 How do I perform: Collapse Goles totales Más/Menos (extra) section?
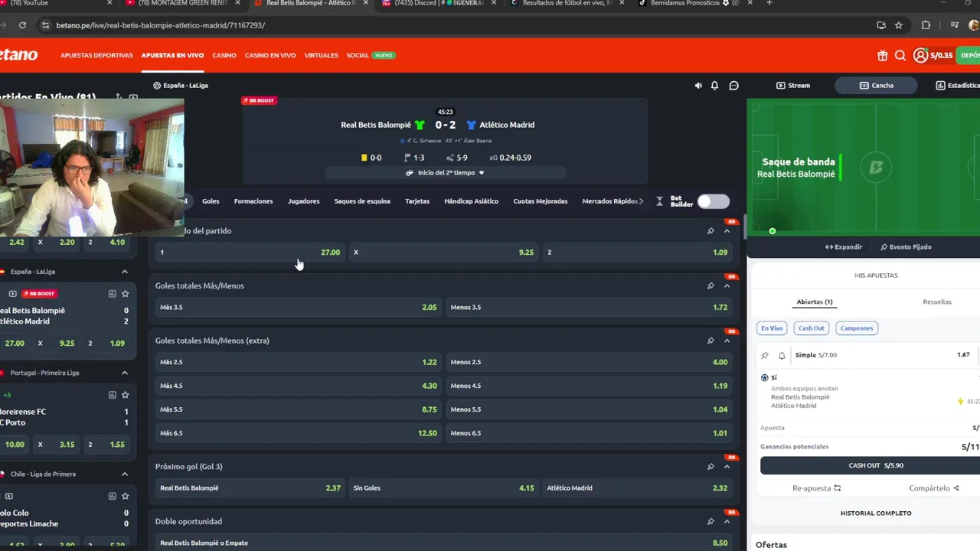pos(727,341)
